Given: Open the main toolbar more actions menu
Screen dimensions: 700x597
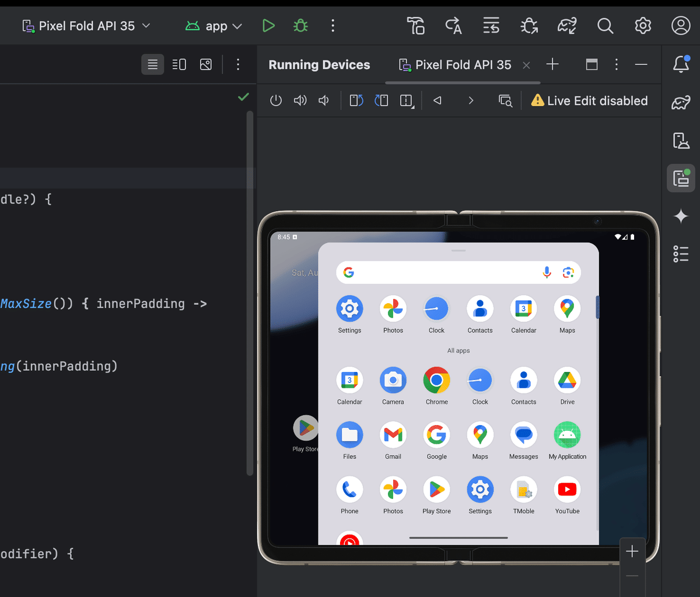Looking at the screenshot, I should [x=332, y=26].
